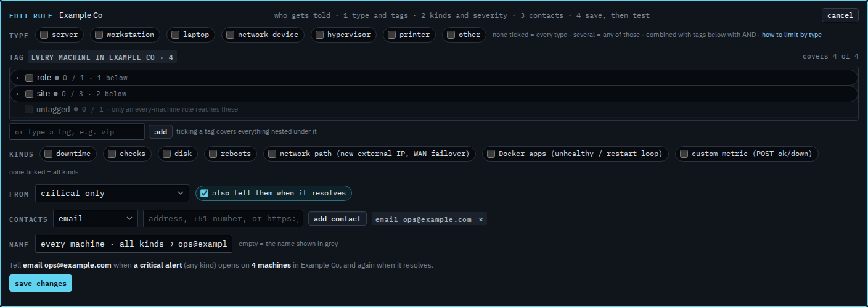The height and width of the screenshot is (307, 868).
Task: Click the none ticked = all kinds note
Action: pos(44,172)
